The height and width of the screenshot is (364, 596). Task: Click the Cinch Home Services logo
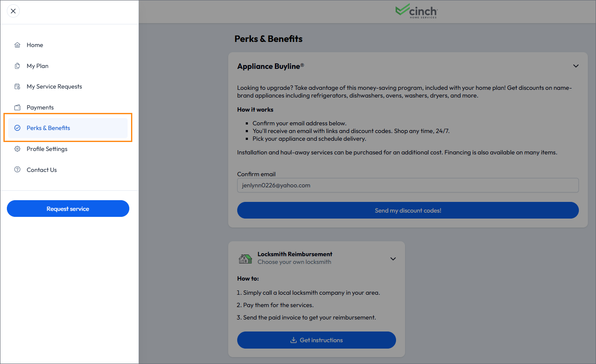tap(416, 11)
